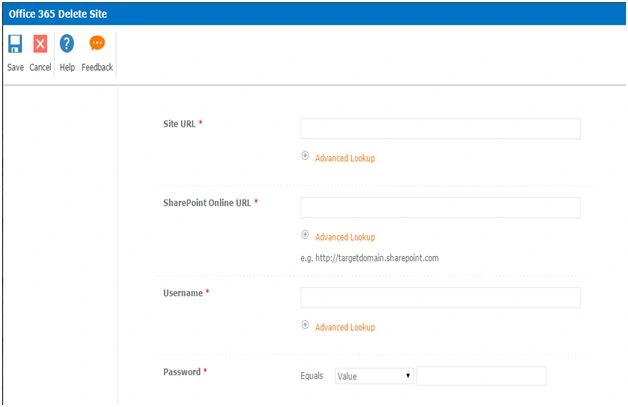Open Help via the question mark icon
Viewport: 628px width, 407px height.
click(67, 43)
